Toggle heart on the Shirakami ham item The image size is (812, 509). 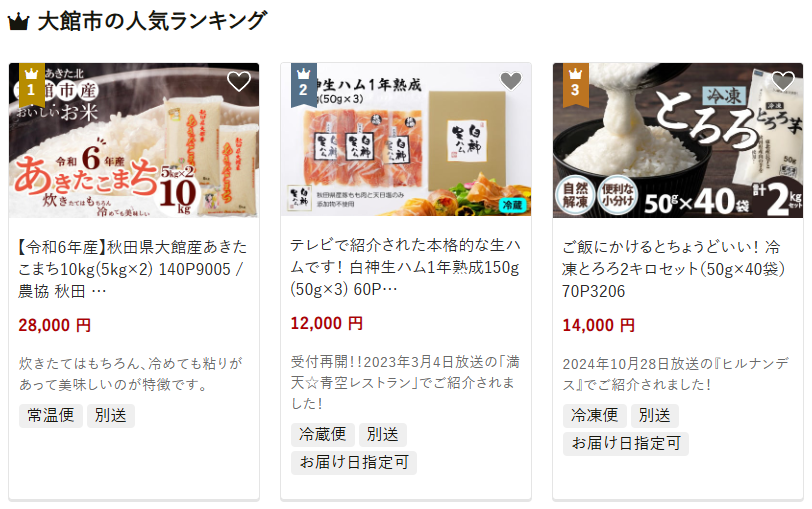(511, 81)
